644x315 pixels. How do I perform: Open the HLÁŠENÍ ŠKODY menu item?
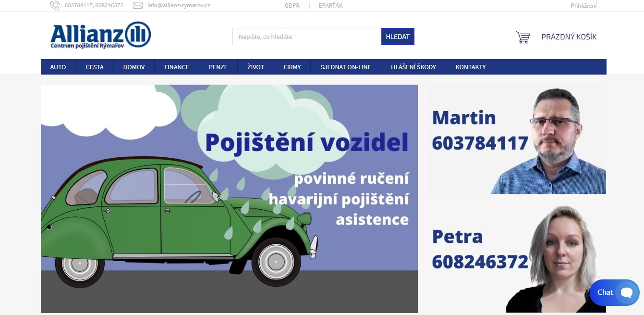coord(413,67)
